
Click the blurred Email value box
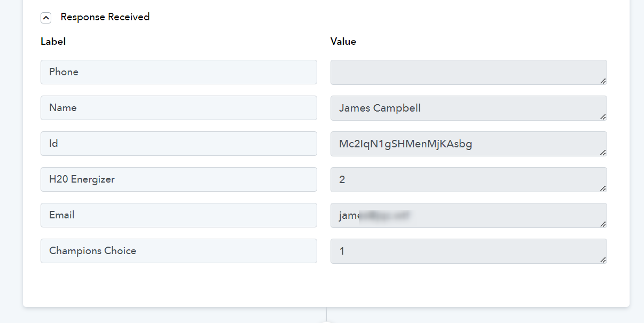(469, 215)
